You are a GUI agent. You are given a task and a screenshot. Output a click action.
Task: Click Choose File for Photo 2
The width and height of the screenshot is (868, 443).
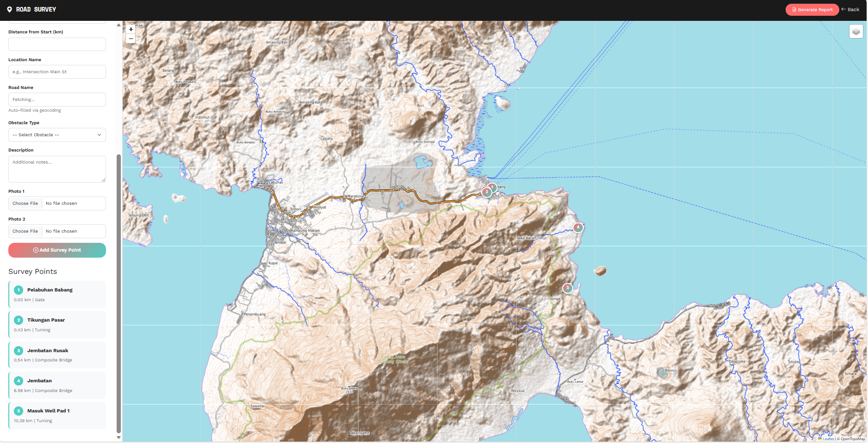coord(25,231)
